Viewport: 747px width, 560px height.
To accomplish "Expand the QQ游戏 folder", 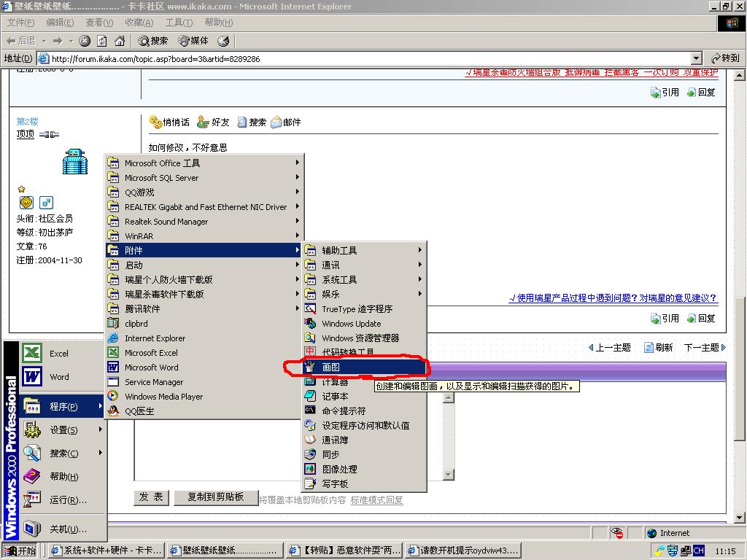I will coord(204,192).
